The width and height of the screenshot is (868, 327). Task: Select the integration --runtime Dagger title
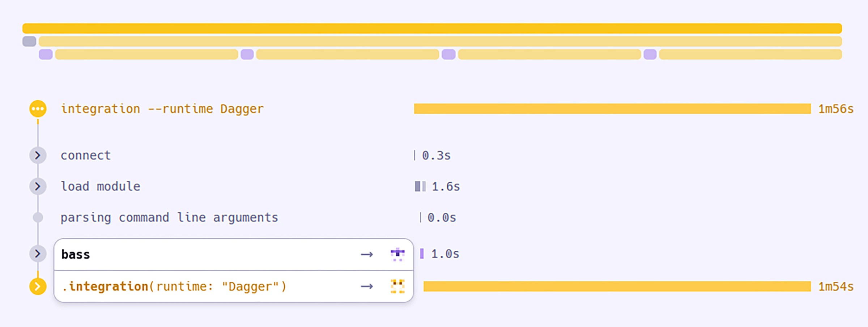click(162, 109)
